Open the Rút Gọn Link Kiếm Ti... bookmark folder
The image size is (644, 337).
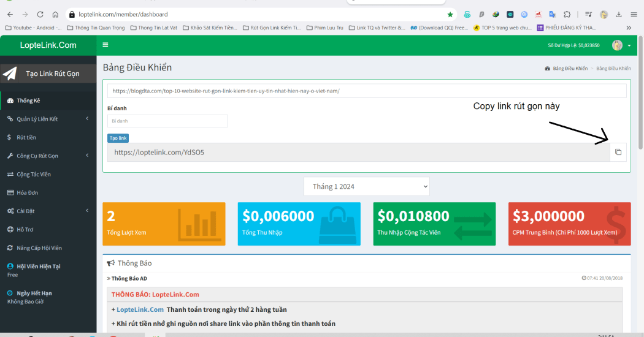pyautogui.click(x=272, y=28)
